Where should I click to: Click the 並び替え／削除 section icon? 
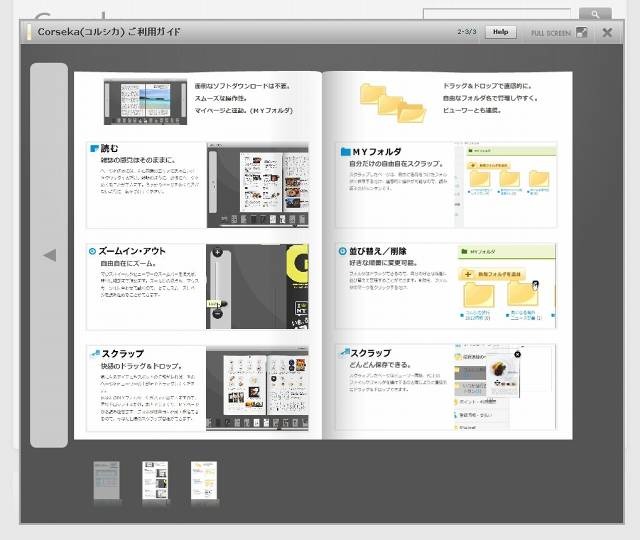point(342,251)
